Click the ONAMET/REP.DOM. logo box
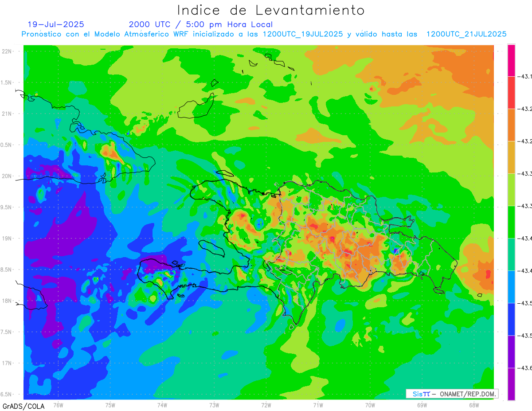This screenshot has height=411, width=532. coord(452,394)
